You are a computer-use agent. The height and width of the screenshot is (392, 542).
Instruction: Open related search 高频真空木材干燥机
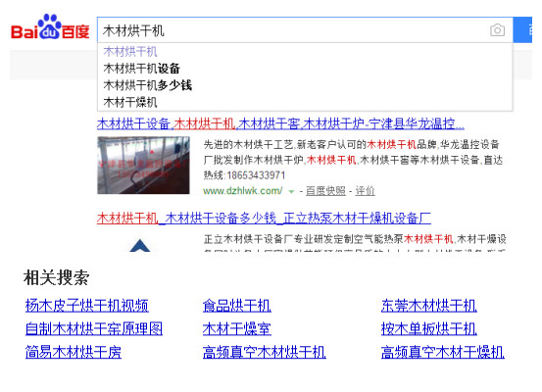(443, 352)
